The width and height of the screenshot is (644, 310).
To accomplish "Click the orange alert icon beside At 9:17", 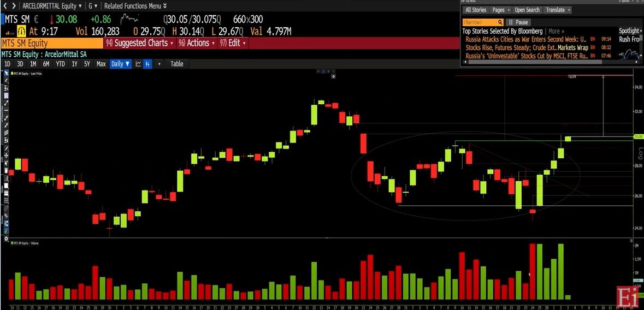I will [x=22, y=31].
